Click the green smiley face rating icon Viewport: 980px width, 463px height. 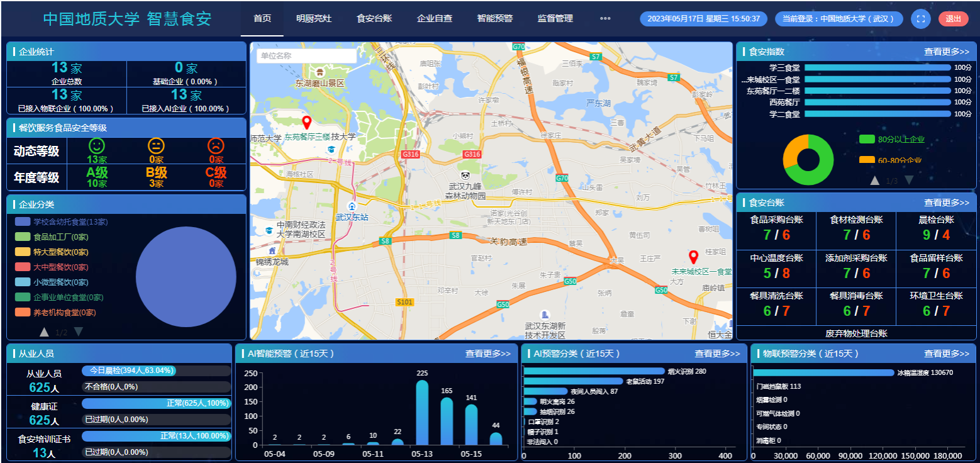(x=97, y=146)
